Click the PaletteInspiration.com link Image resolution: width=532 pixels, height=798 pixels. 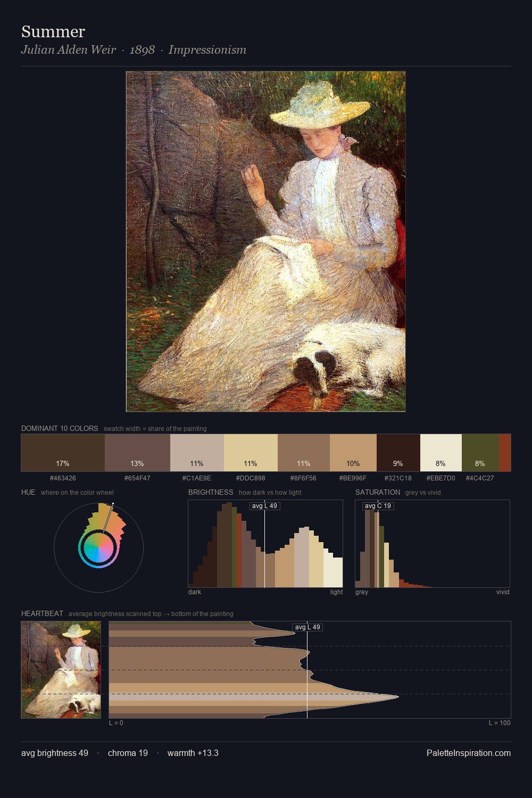point(469,753)
